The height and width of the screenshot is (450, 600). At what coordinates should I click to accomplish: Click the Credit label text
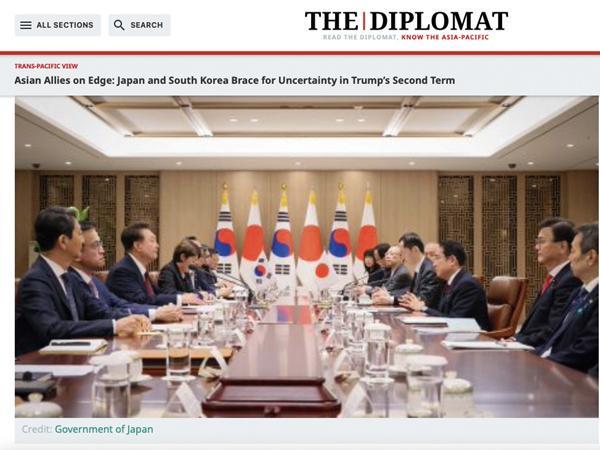pos(37,429)
